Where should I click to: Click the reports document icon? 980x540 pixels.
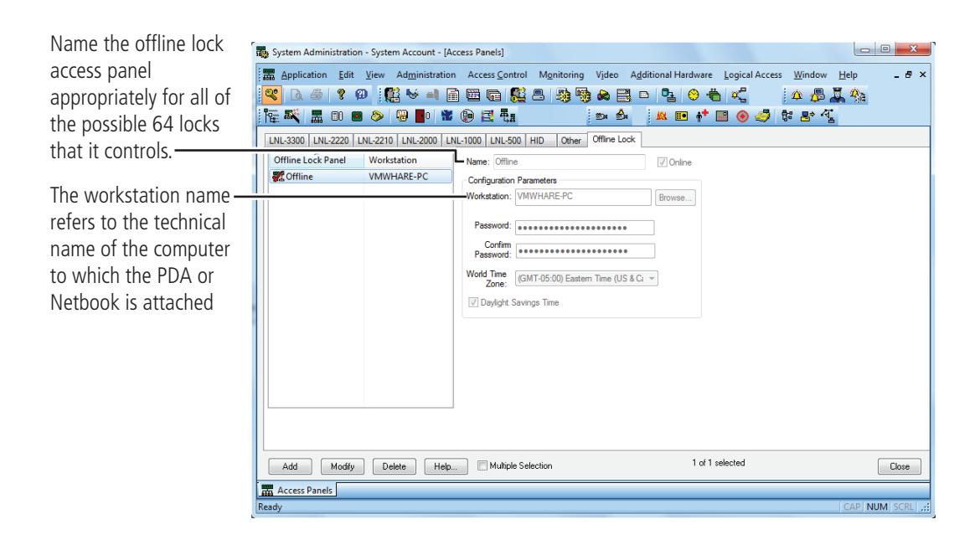click(x=453, y=95)
